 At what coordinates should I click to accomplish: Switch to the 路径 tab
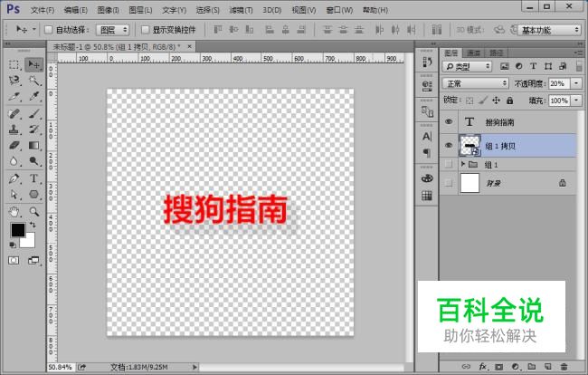497,53
